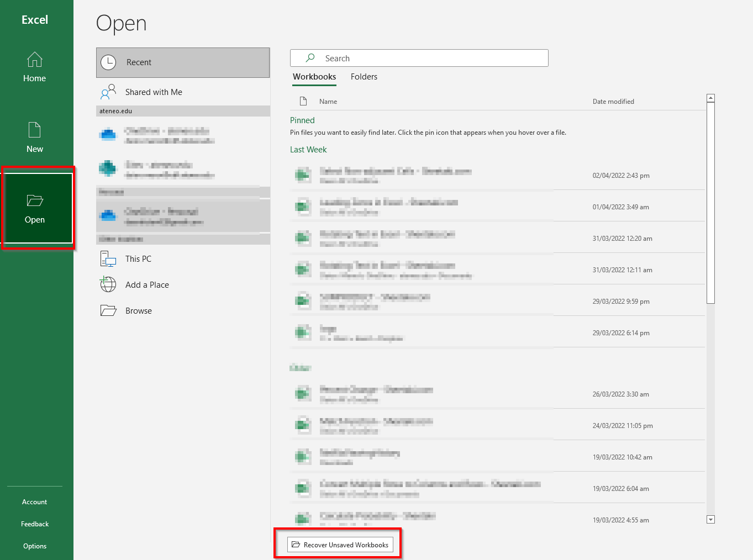Screen dimensions: 753x560
Task: Click the scroll up arrow of file list
Action: pos(711,98)
